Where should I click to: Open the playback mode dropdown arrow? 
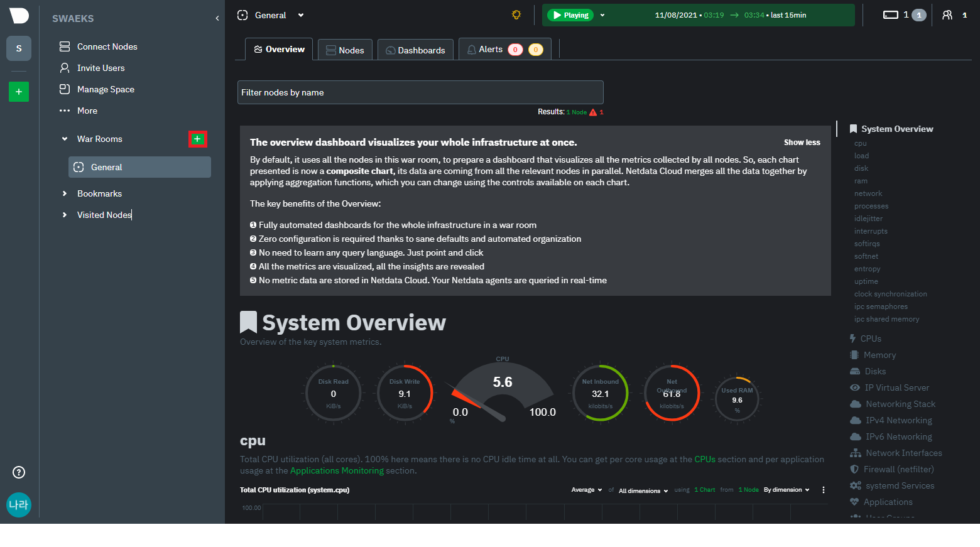602,15
